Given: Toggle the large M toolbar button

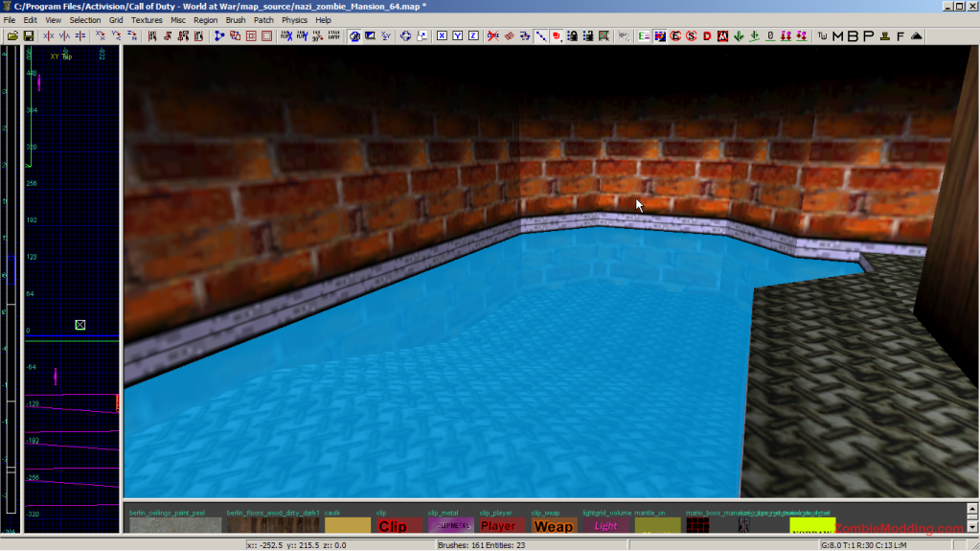Looking at the screenshot, I should tap(837, 36).
